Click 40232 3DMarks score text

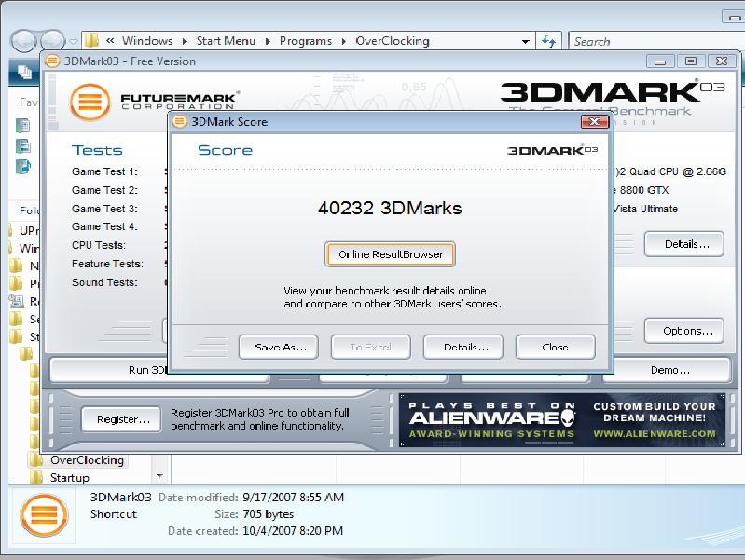(390, 208)
